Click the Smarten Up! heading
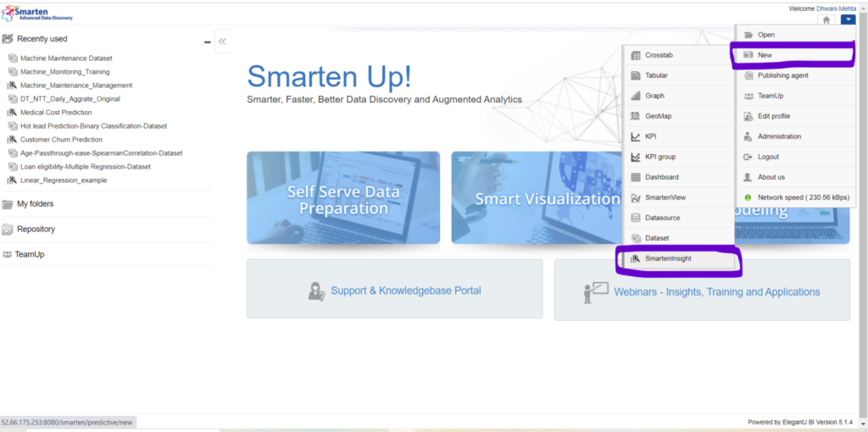The height and width of the screenshot is (432, 868). [330, 76]
